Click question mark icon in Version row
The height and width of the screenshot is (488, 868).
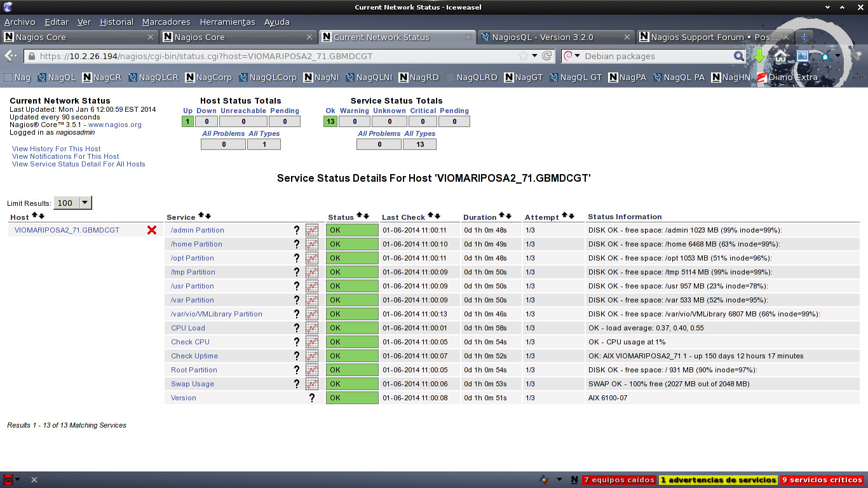click(311, 398)
